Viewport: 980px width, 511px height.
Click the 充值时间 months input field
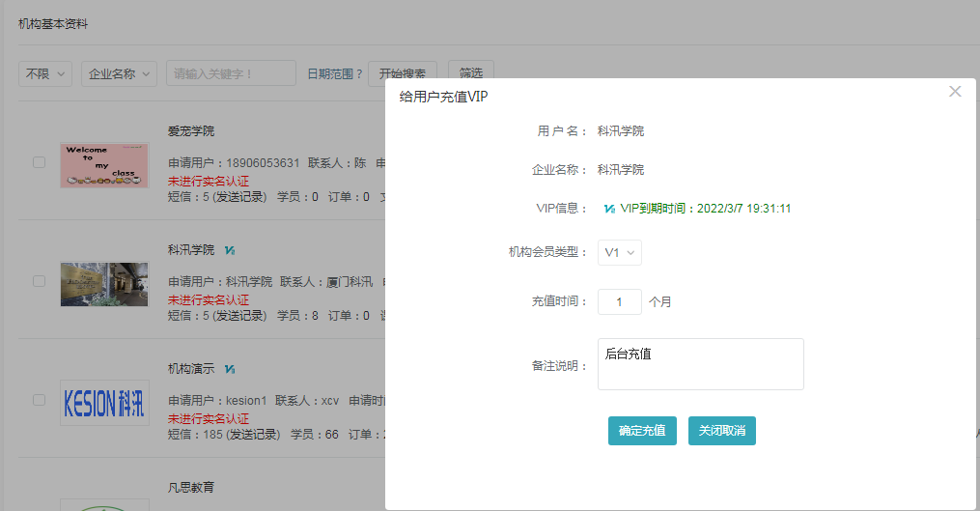(x=619, y=301)
